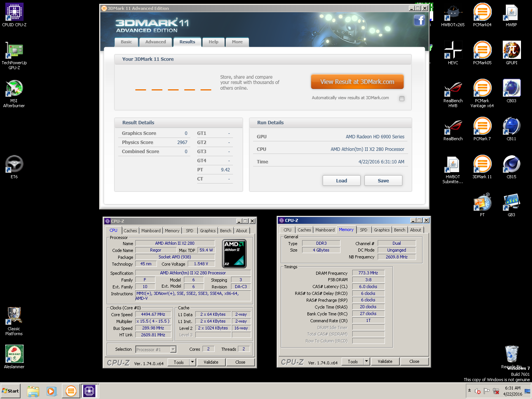This screenshot has width=532, height=399.
Task: Select CPU tab in right CPU-Z window
Action: pyautogui.click(x=288, y=230)
